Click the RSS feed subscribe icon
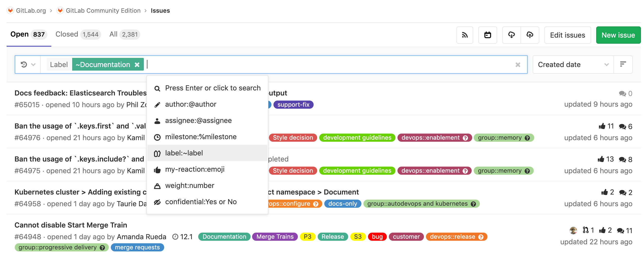The image size is (644, 257). coord(465,35)
